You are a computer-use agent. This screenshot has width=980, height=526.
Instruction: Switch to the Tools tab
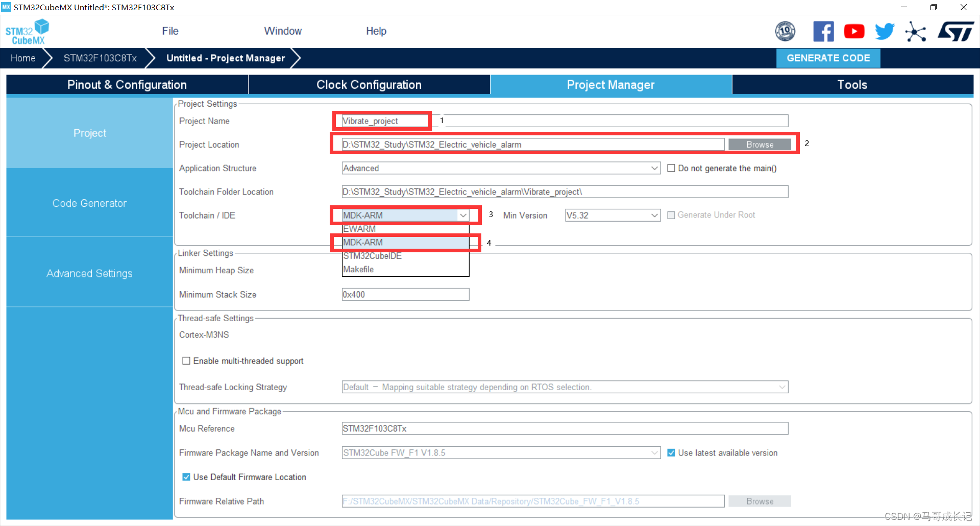(x=852, y=85)
